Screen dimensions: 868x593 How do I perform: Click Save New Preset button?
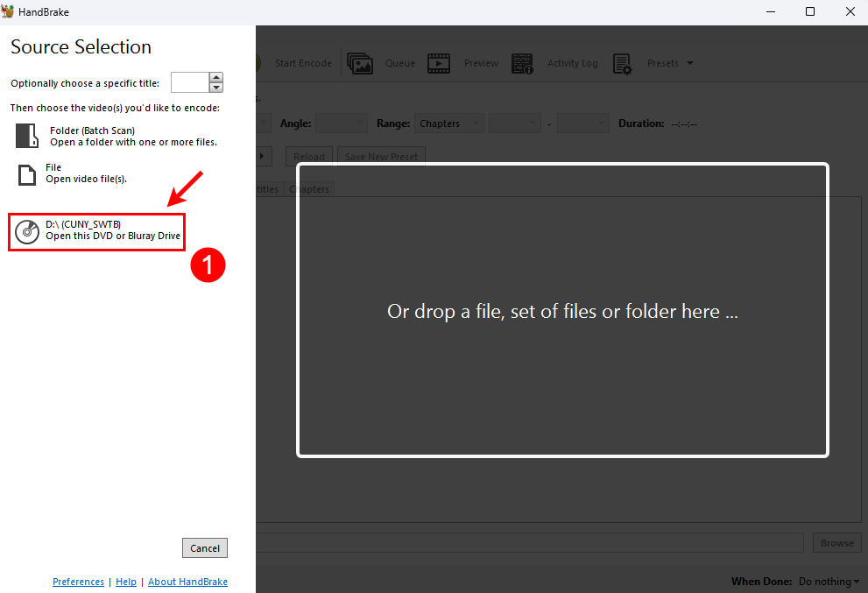(381, 156)
